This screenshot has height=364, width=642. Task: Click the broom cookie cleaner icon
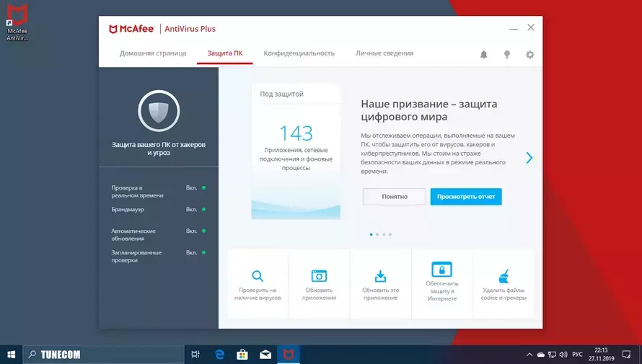click(x=504, y=276)
